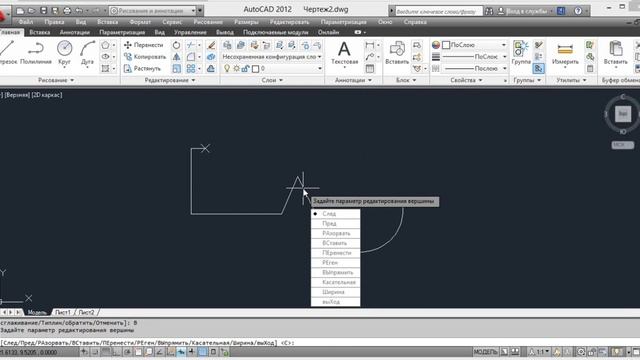This screenshot has width=640, height=360.
Task: Open the Формат menu
Action: coord(140,22)
